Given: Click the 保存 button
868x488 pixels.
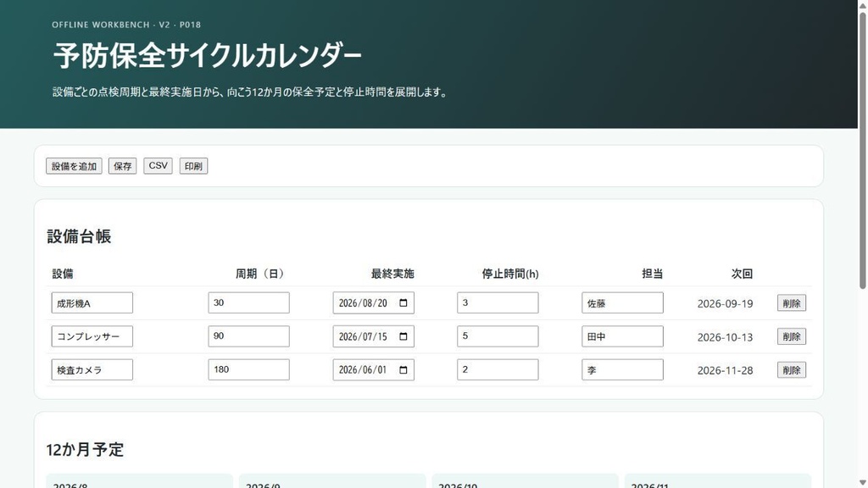Looking at the screenshot, I should 122,166.
